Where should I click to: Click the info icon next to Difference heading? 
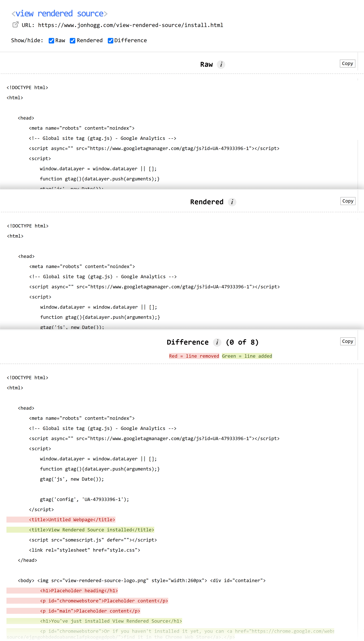[217, 342]
